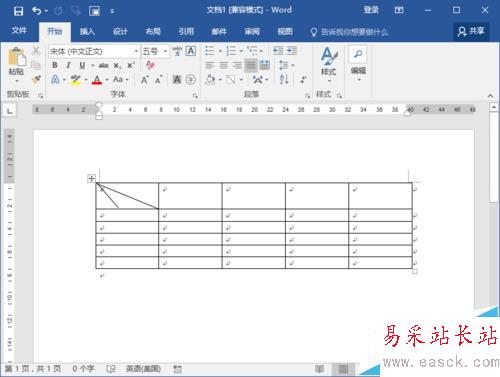500x377 pixels.
Task: Switch to the Design tab
Action: [x=120, y=32]
